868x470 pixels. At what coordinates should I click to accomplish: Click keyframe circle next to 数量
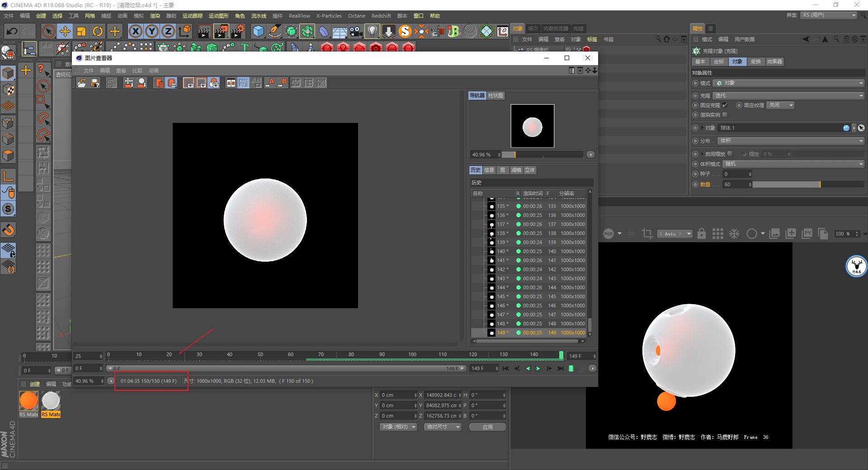[x=695, y=184]
